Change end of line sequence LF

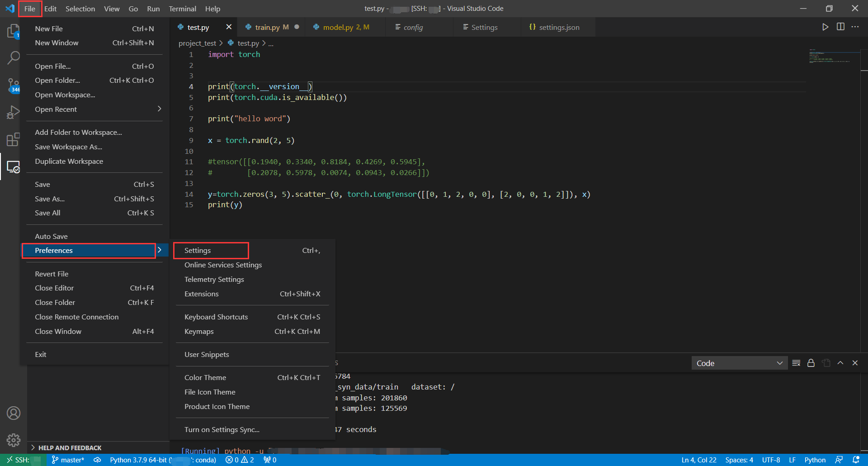point(792,460)
